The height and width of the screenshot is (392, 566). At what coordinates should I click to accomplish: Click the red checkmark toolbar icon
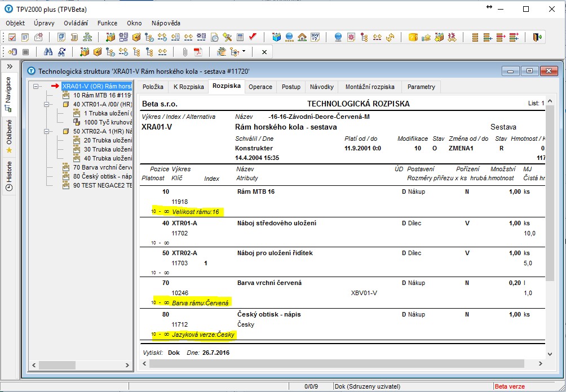click(253, 37)
